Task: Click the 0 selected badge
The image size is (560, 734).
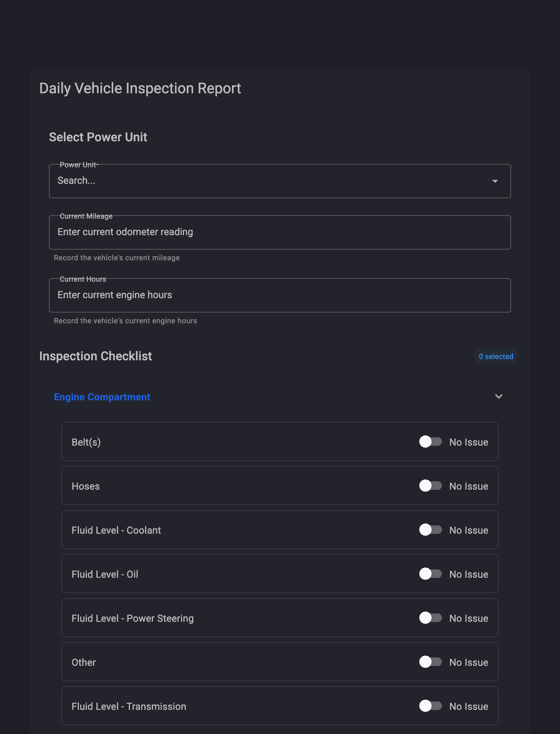Action: (x=496, y=356)
